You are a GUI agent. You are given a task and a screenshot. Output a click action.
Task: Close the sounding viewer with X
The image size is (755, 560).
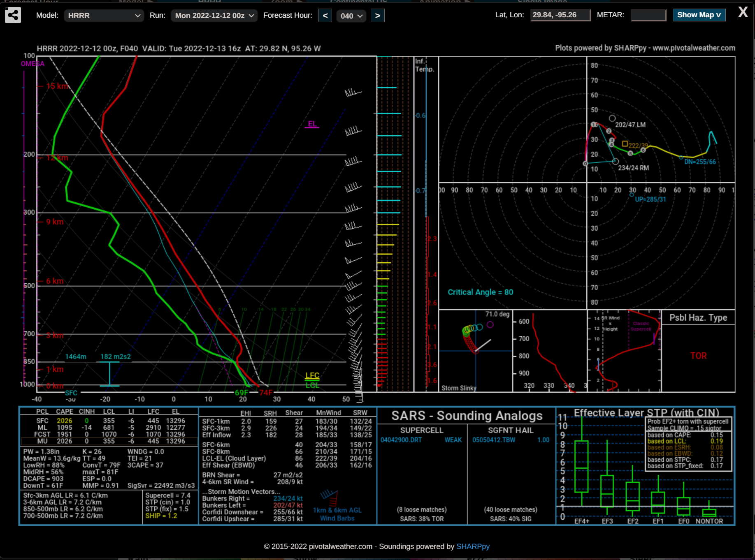pyautogui.click(x=743, y=12)
